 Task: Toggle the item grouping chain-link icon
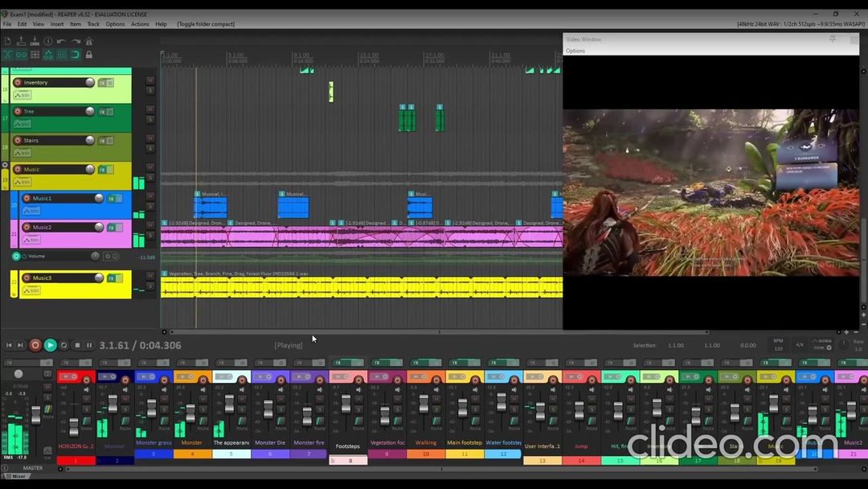(21, 55)
